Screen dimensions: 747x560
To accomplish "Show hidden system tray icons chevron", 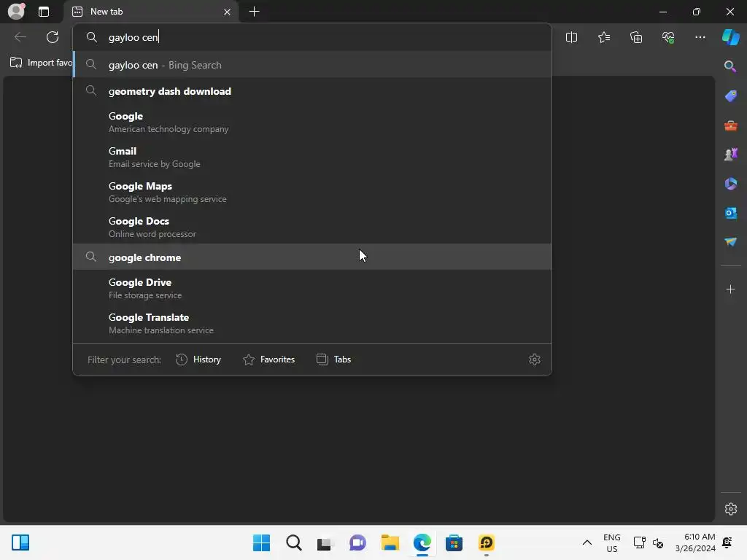I will coord(587,542).
